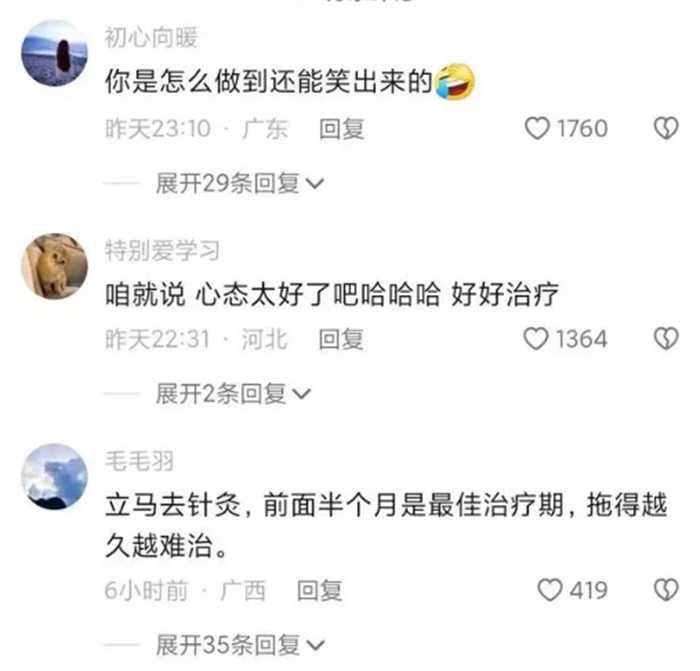Screen dimensions: 700x671
Task: Dislike the comment with 419 likes
Action: click(666, 590)
